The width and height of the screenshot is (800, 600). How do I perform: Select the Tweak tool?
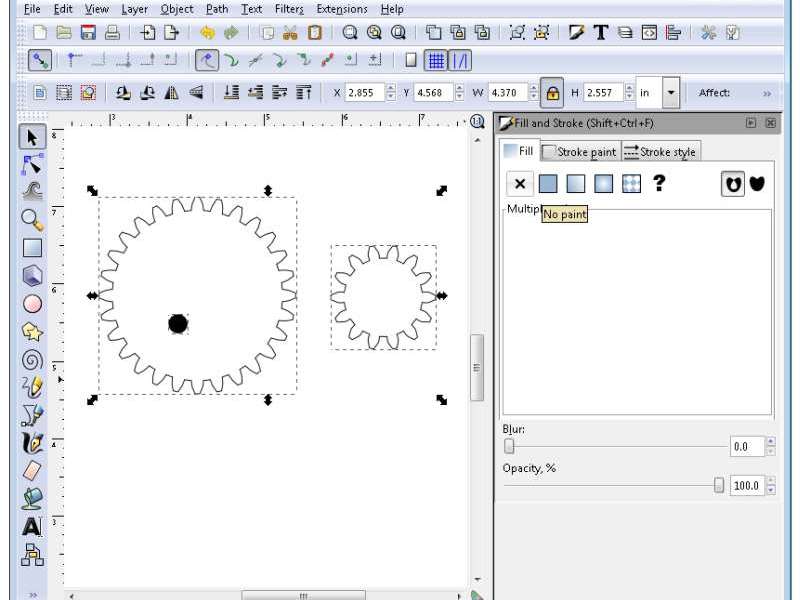tap(32, 192)
